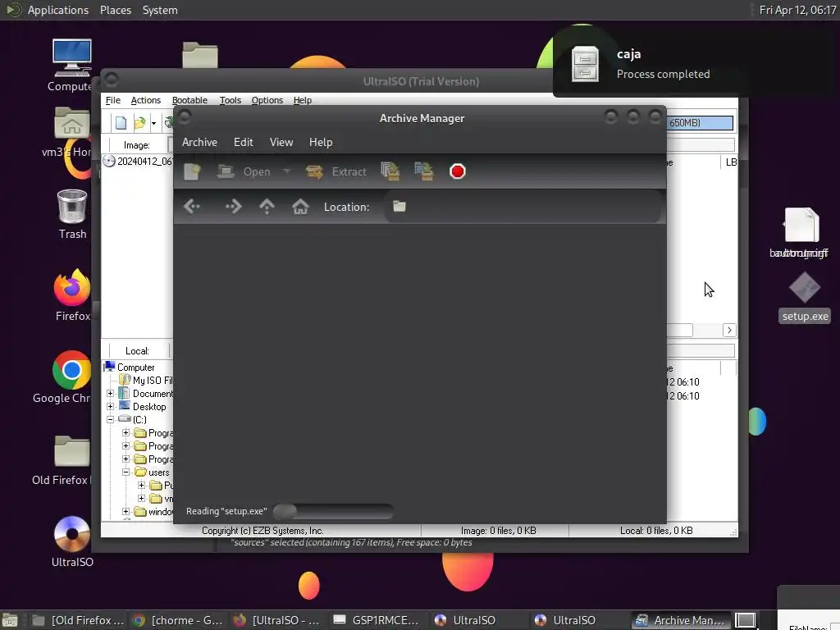840x630 pixels.
Task: Open the Computer desktop icon
Action: (x=72, y=65)
